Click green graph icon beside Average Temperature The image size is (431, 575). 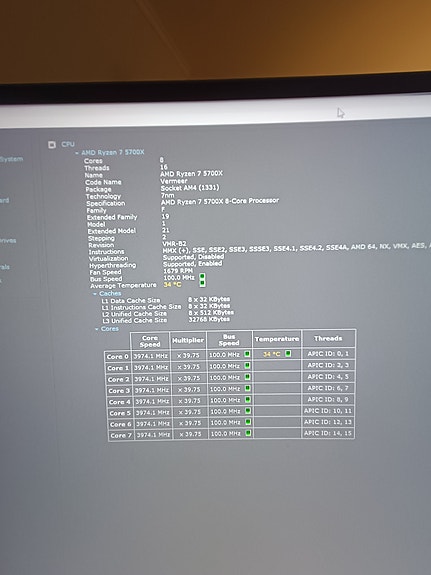(202, 283)
